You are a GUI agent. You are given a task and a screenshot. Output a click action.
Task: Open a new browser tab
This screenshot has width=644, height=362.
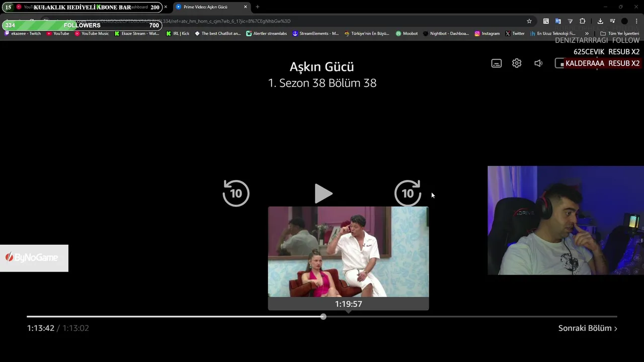[x=258, y=7]
